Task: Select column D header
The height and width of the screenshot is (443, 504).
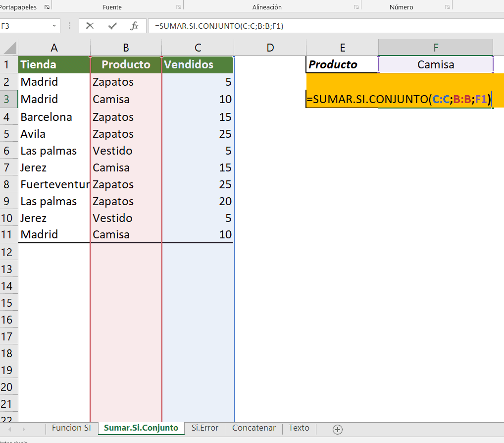Action: point(270,48)
